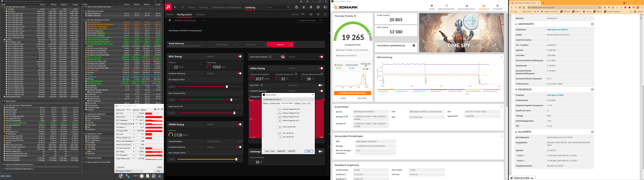Open Radeon Software favorites star icon
The width and height of the screenshot is (644, 180).
click(304, 7)
